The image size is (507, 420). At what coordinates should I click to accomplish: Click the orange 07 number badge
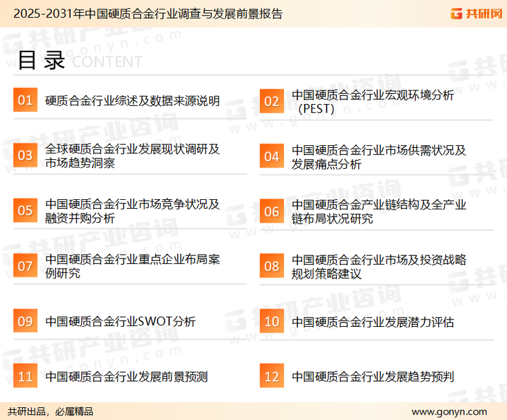pos(25,265)
